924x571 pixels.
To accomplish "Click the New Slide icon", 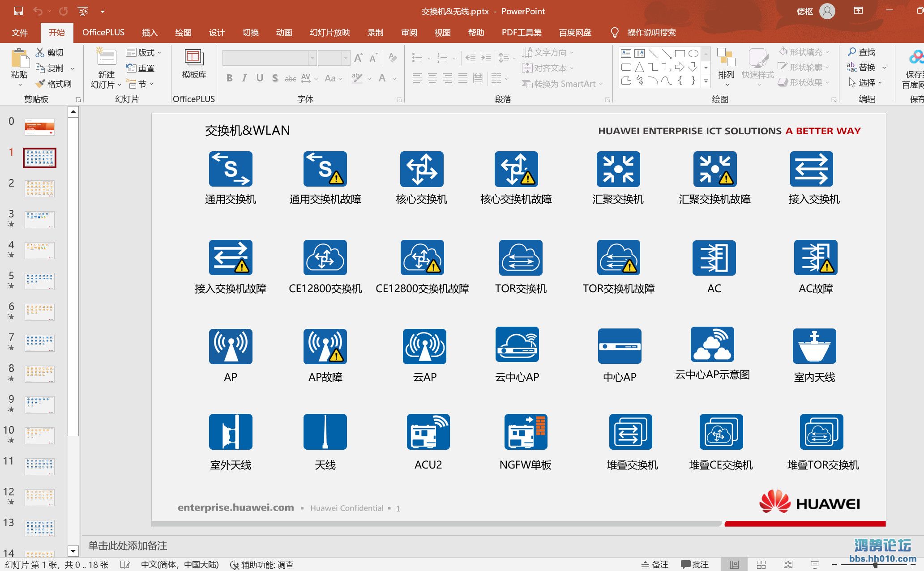I will 107,57.
